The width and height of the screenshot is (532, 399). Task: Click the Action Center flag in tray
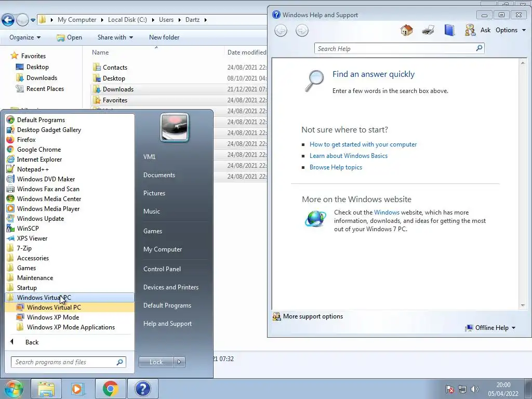449,389
